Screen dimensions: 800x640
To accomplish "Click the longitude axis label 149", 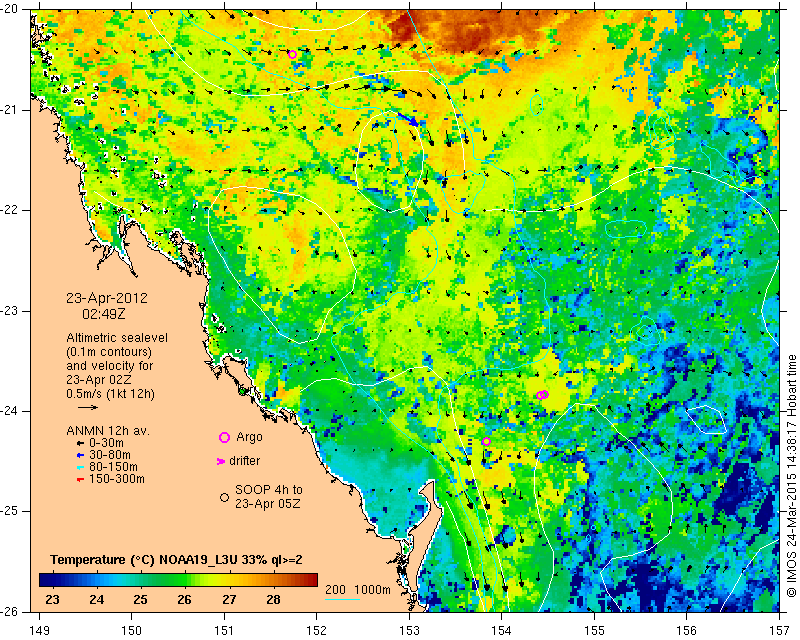I will pyautogui.click(x=40, y=631).
